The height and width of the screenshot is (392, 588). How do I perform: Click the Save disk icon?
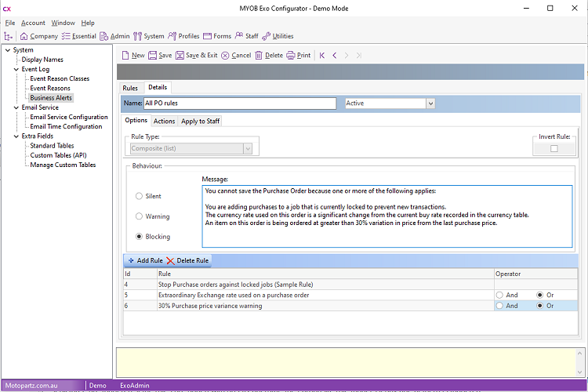point(152,56)
